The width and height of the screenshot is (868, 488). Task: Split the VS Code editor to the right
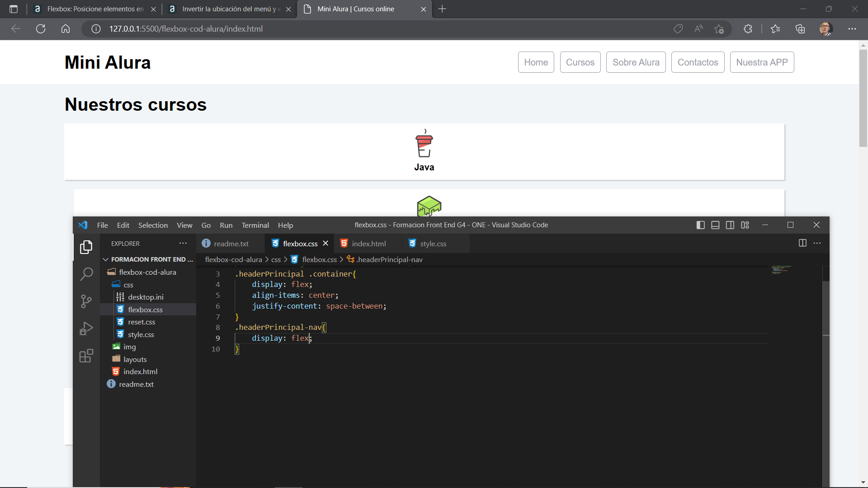(803, 243)
